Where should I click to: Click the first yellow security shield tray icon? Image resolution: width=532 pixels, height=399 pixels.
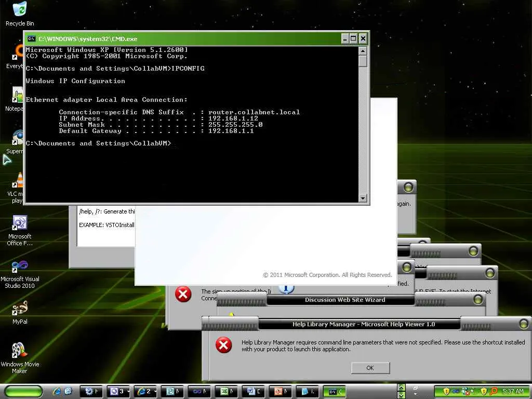tap(446, 391)
